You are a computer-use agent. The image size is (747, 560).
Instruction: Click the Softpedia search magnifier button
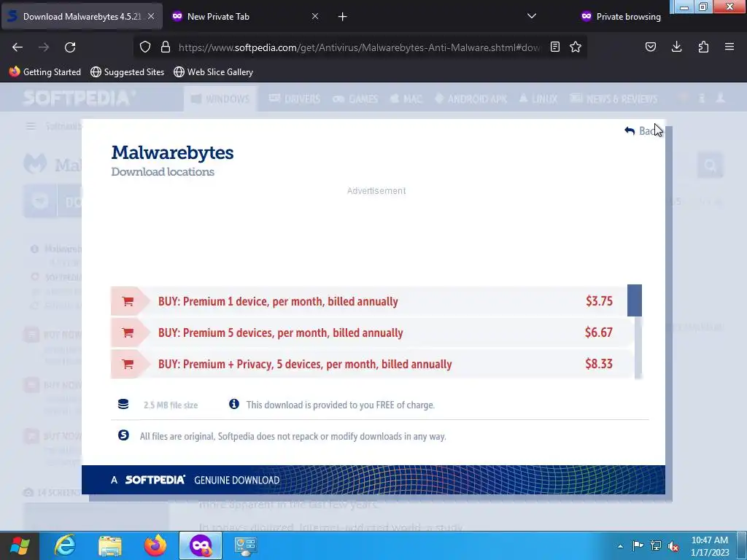click(711, 166)
